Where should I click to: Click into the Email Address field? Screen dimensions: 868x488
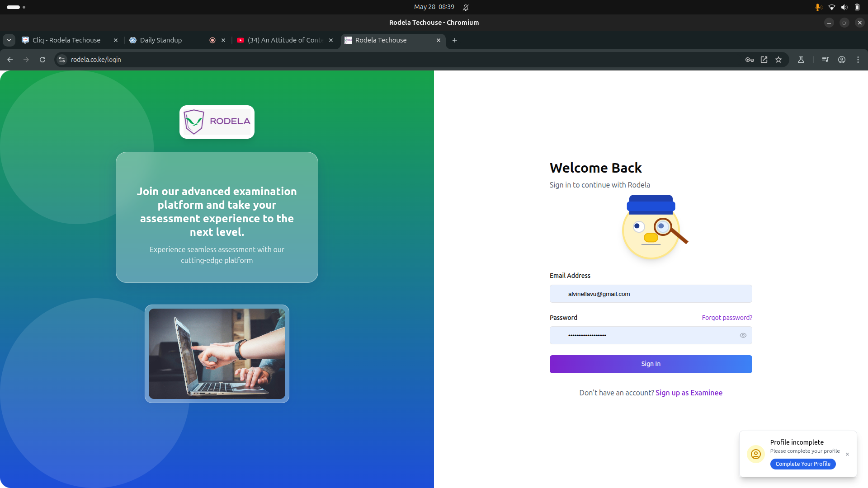click(651, 294)
